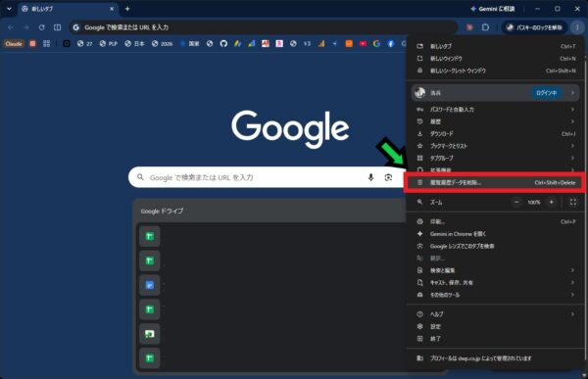Open the 日本 bookmark

coord(134,44)
